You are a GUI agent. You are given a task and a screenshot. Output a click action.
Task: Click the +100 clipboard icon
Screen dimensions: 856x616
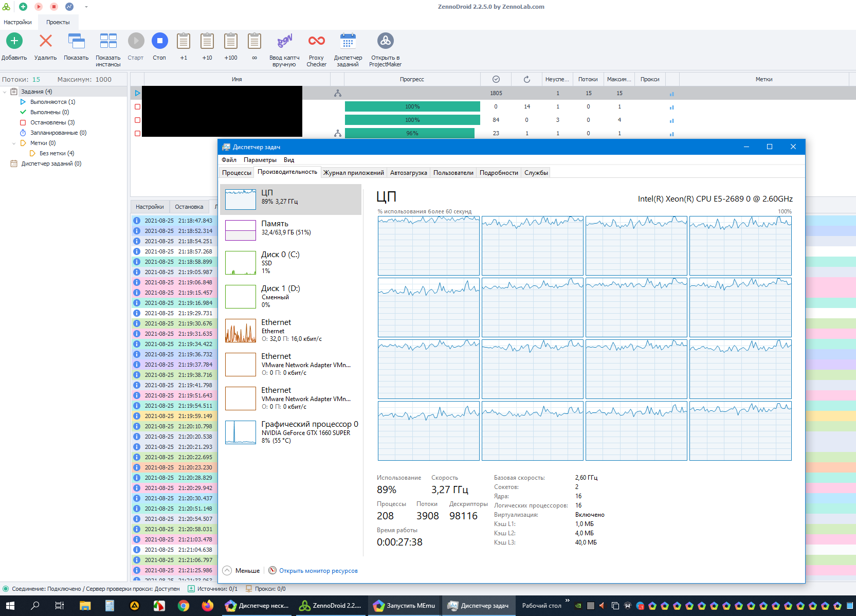(x=231, y=41)
